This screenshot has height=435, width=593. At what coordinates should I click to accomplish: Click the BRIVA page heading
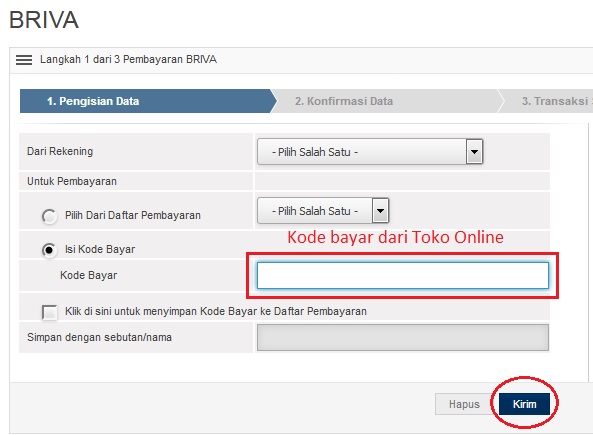(x=44, y=20)
